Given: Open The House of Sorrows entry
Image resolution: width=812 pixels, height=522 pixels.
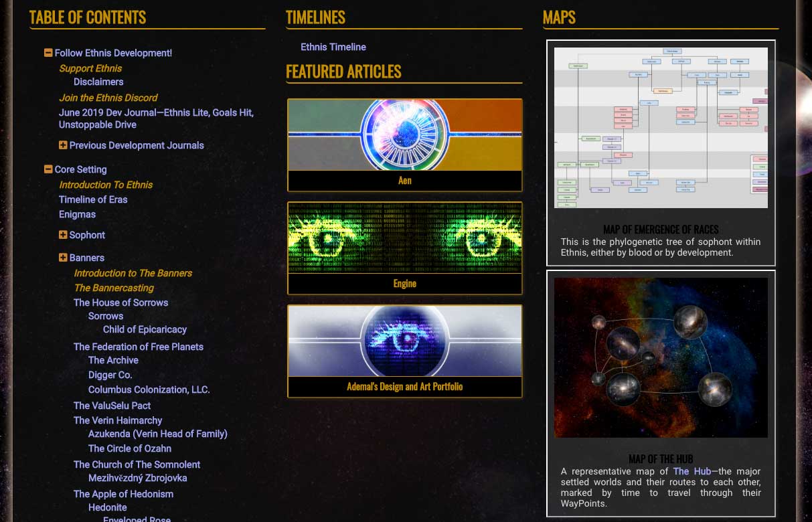Looking at the screenshot, I should (120, 302).
